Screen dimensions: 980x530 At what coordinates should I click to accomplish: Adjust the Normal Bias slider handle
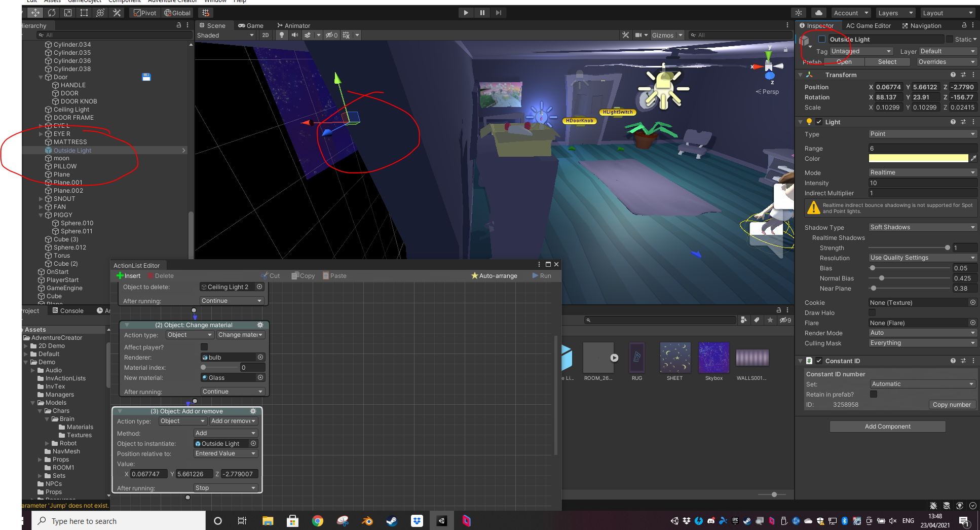(882, 278)
